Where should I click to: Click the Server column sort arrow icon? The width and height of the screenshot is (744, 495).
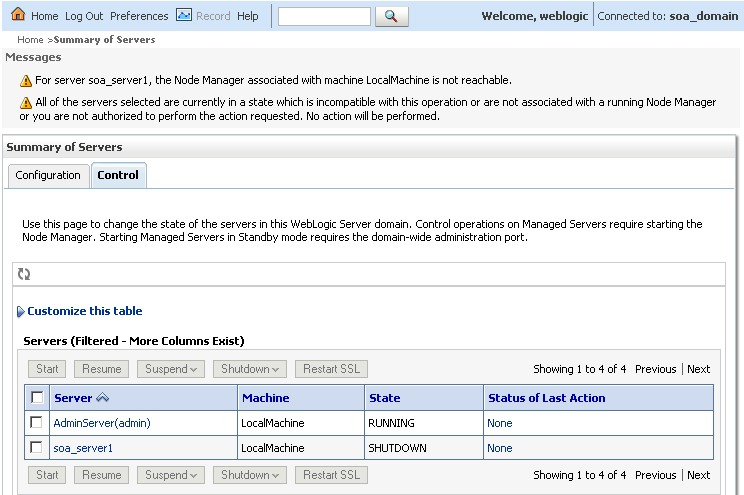coord(102,398)
